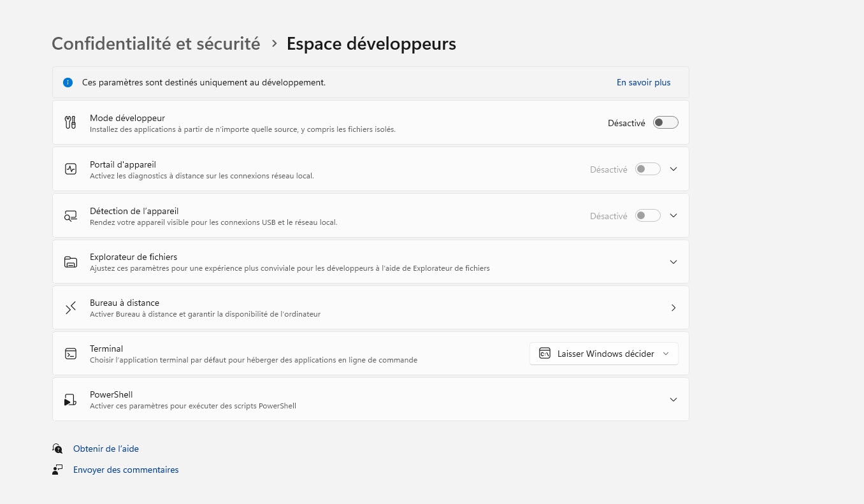This screenshot has width=864, height=504.
Task: Click the Explorateur de fichiers folder icon
Action: coord(71,262)
